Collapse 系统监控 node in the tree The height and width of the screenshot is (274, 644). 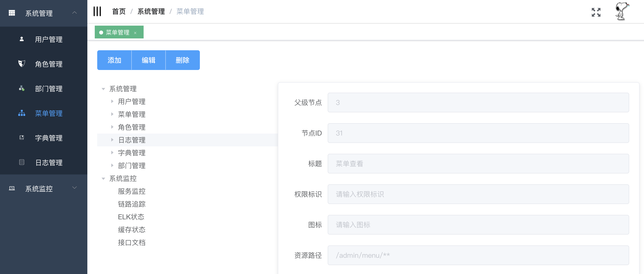point(103,178)
